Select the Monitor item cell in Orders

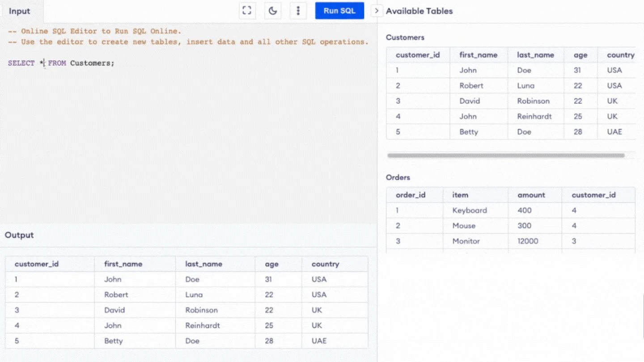coord(466,241)
